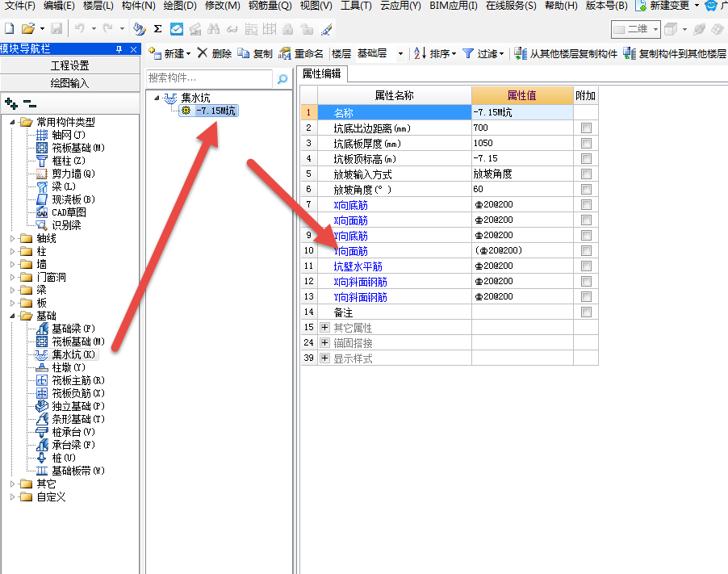Click the 坑底板厚度 value 1050
Viewport: 728px width, 574px height.
522,143
